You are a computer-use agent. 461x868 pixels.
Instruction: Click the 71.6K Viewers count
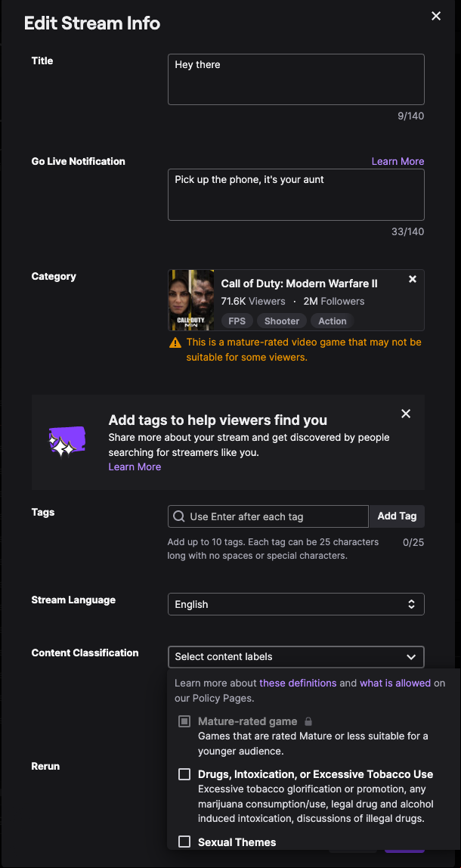coord(253,301)
